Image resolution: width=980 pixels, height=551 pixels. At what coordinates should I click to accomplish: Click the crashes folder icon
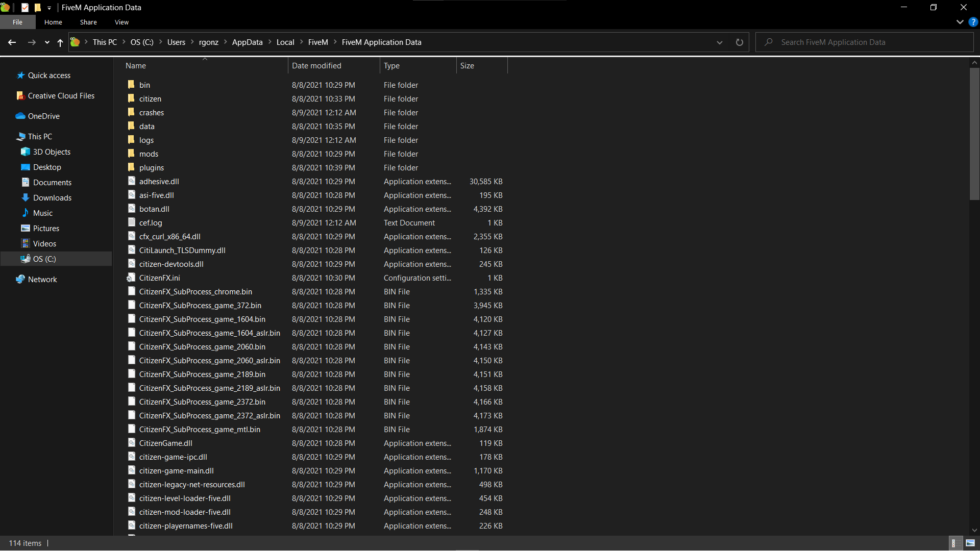click(x=131, y=112)
